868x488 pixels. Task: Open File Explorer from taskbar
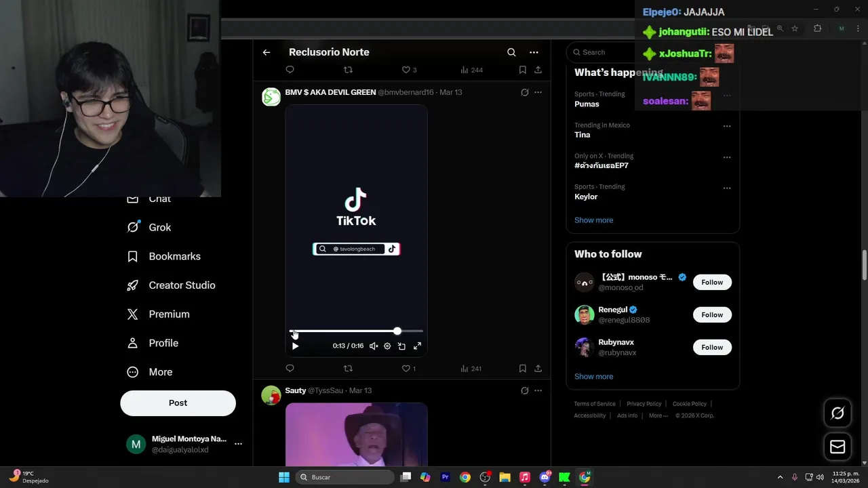tap(505, 477)
